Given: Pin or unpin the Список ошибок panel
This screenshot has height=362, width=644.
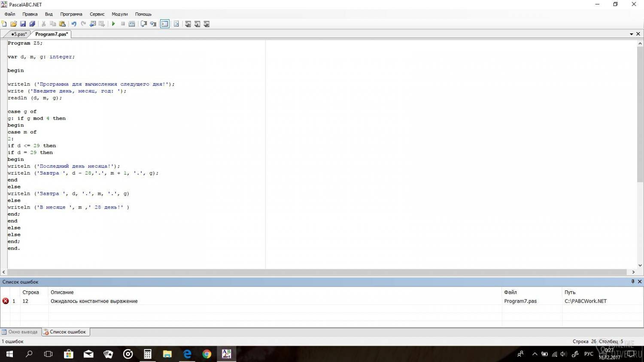Looking at the screenshot, I should click(x=633, y=281).
